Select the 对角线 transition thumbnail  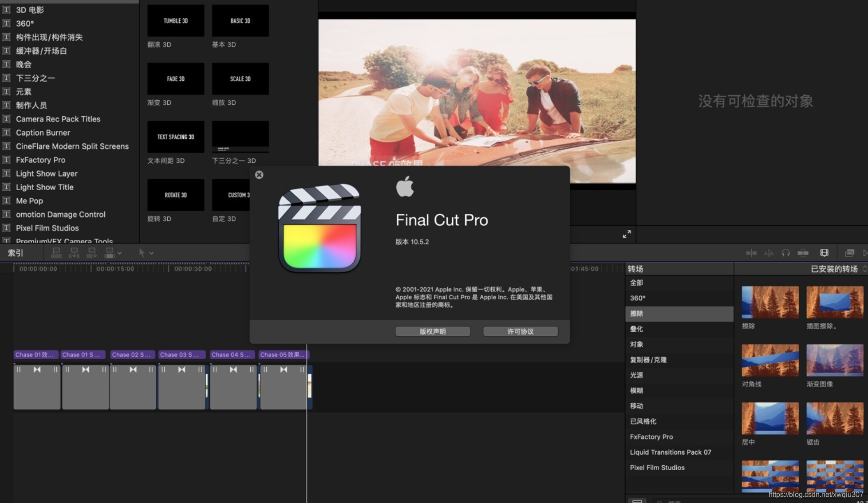click(770, 360)
